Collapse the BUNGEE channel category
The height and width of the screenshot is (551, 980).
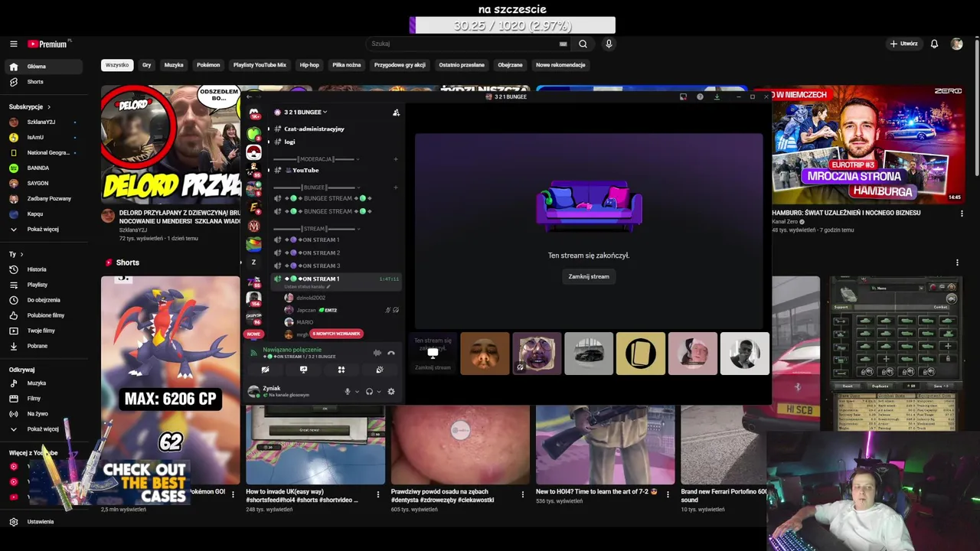(x=315, y=187)
